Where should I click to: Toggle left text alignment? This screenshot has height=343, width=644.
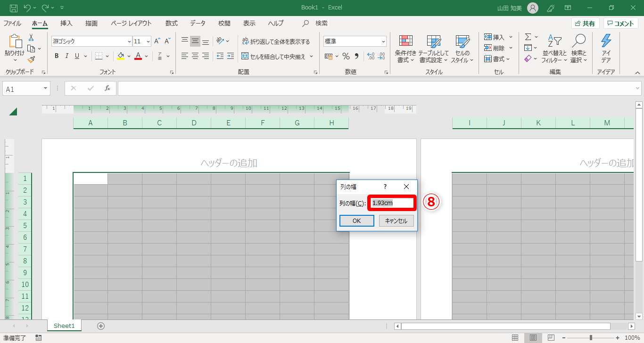click(185, 56)
